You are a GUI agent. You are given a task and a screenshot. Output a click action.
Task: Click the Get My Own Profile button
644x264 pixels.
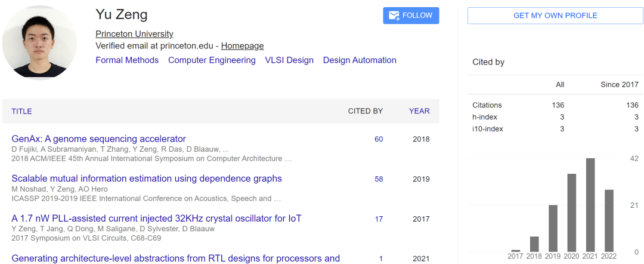[x=555, y=16]
